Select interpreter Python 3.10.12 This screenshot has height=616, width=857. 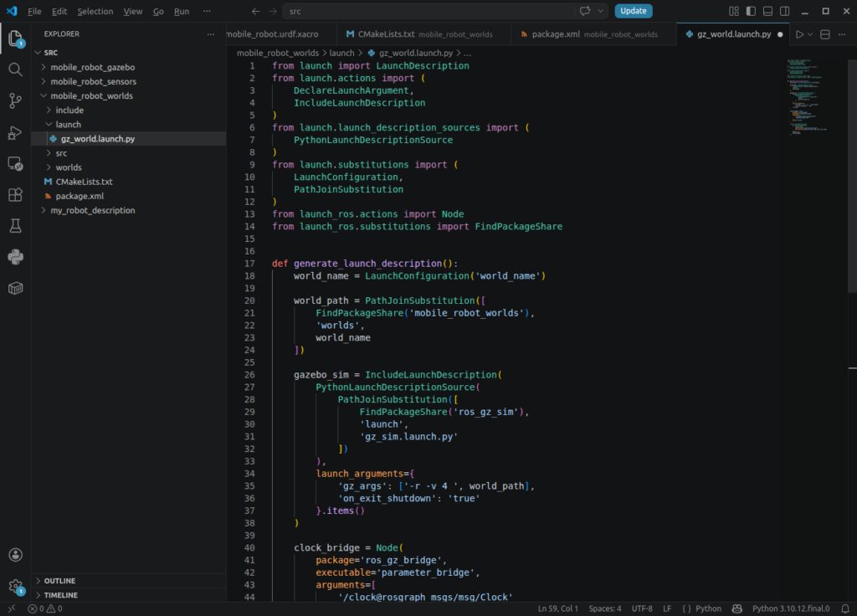pyautogui.click(x=790, y=608)
